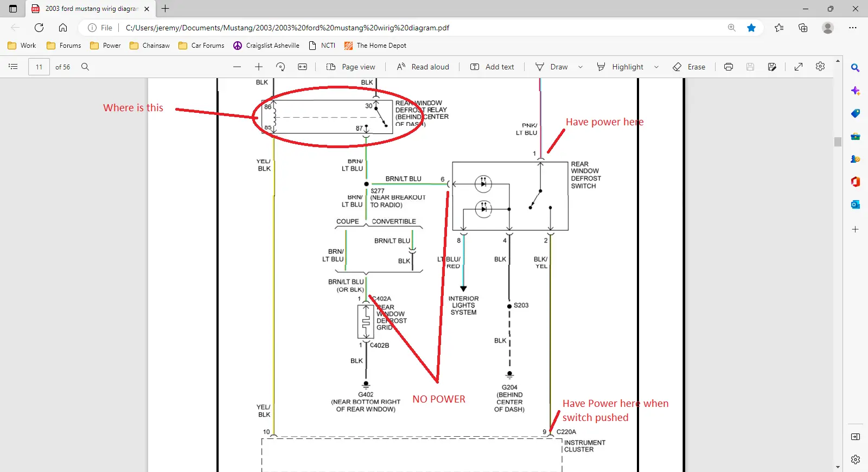Image resolution: width=868 pixels, height=472 pixels.
Task: Open Microsoft 365 sidebar icon
Action: coord(856,182)
